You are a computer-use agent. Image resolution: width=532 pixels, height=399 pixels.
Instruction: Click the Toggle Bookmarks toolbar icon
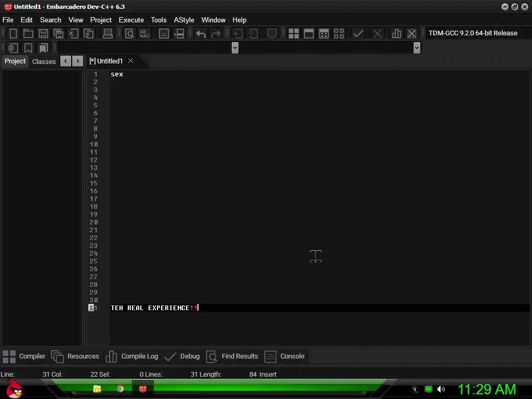(x=28, y=48)
